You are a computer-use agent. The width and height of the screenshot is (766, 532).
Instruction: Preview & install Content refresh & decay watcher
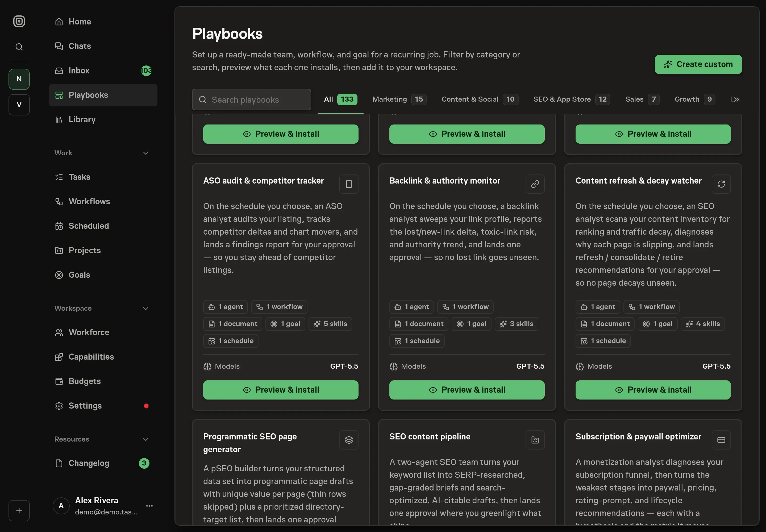[653, 390]
